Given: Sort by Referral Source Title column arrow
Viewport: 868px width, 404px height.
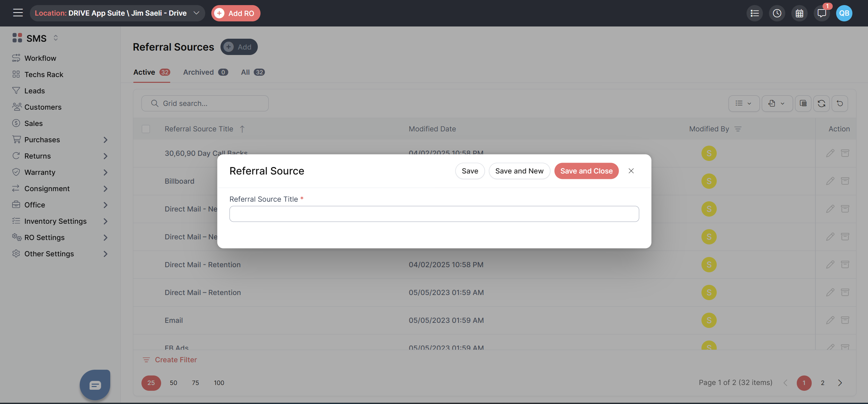Looking at the screenshot, I should coord(242,129).
